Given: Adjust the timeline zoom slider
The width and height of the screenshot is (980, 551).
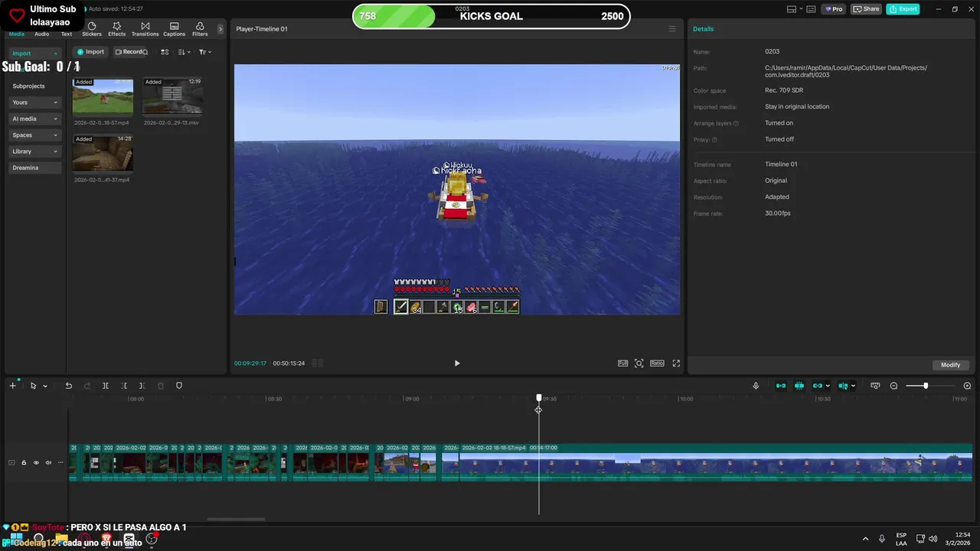Looking at the screenshot, I should 926,386.
